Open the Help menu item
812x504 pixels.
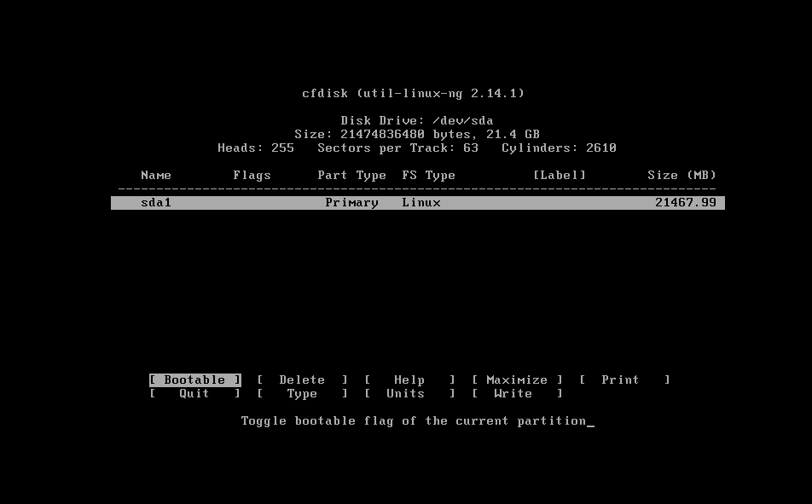(x=409, y=380)
